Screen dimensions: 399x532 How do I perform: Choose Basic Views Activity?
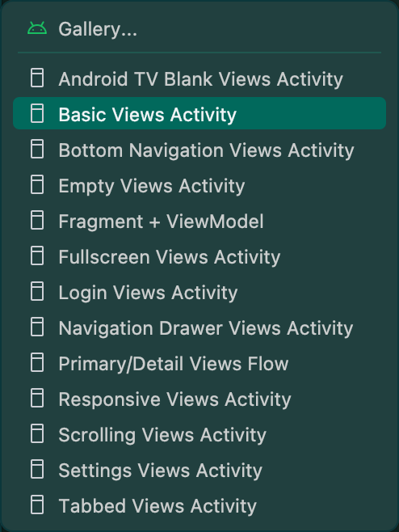coord(199,113)
